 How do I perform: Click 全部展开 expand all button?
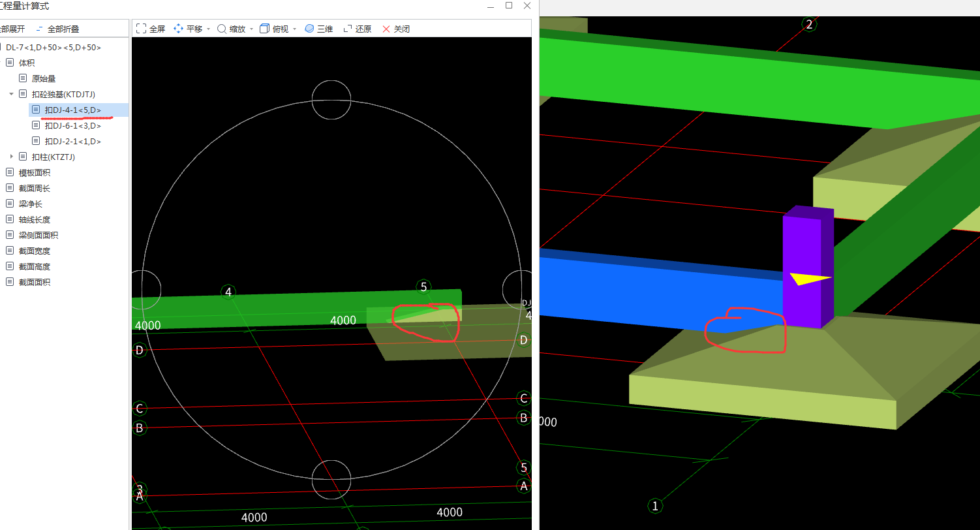tap(12, 29)
